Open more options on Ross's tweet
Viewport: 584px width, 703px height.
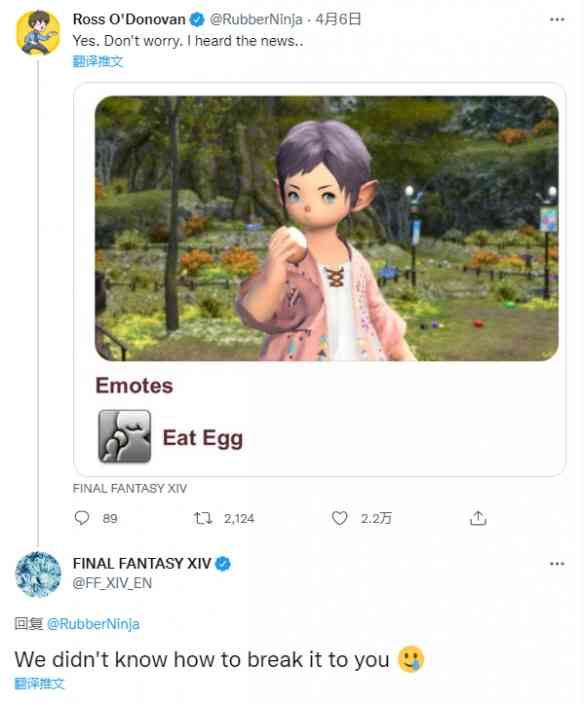point(557,19)
